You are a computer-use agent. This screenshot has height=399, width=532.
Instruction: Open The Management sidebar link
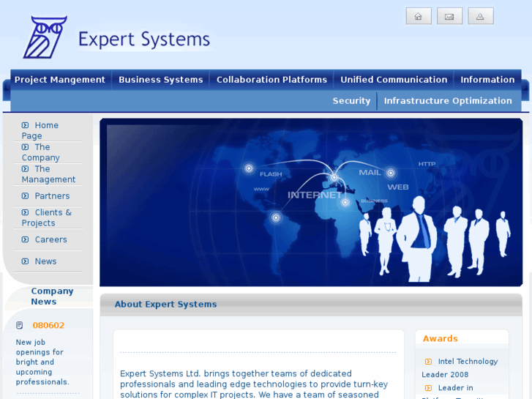pos(48,174)
